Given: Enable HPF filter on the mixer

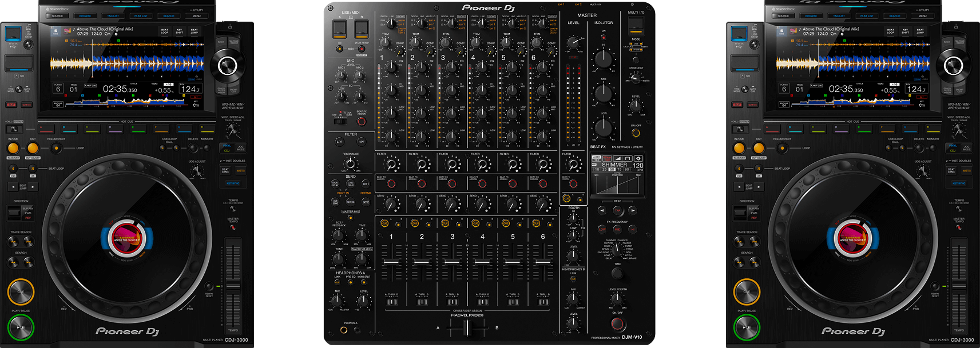Looking at the screenshot, I should [362, 142].
